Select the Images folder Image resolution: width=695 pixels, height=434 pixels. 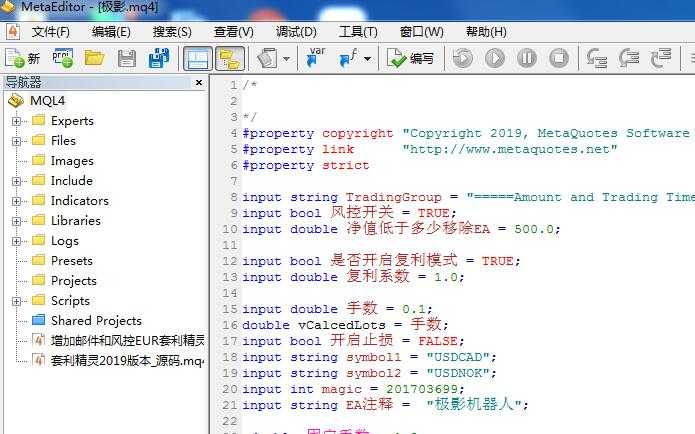[x=72, y=160]
